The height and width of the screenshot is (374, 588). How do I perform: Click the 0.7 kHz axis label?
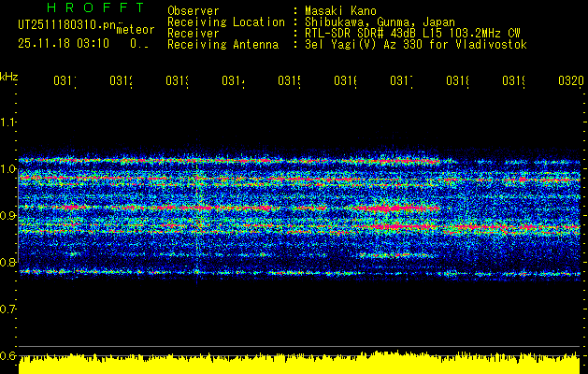pyautogui.click(x=7, y=309)
